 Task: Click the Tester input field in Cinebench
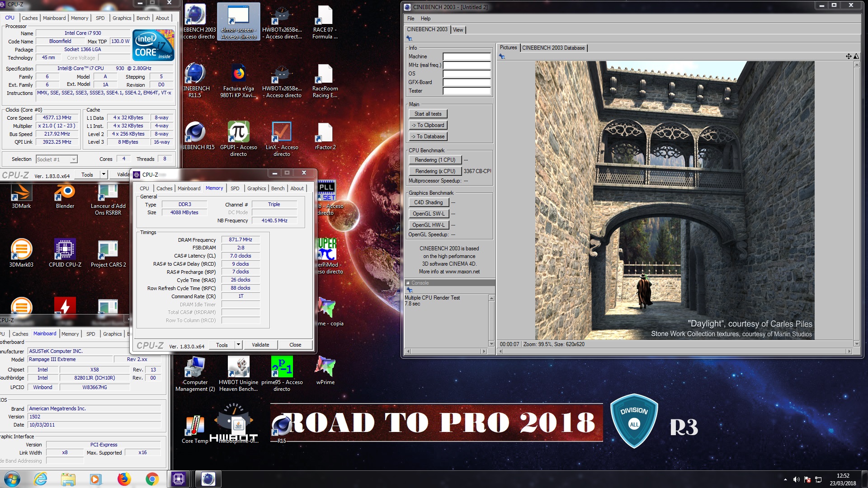(x=467, y=91)
